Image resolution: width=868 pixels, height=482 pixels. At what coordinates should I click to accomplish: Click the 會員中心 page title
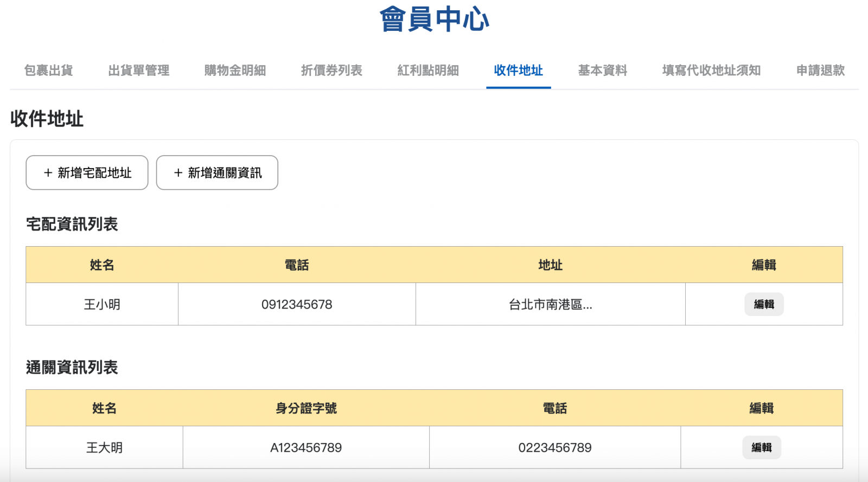click(434, 20)
